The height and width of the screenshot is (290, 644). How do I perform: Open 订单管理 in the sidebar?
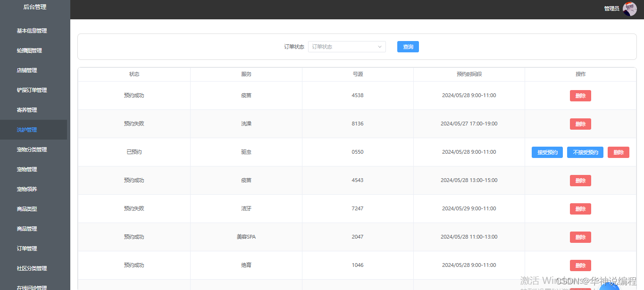click(x=27, y=249)
